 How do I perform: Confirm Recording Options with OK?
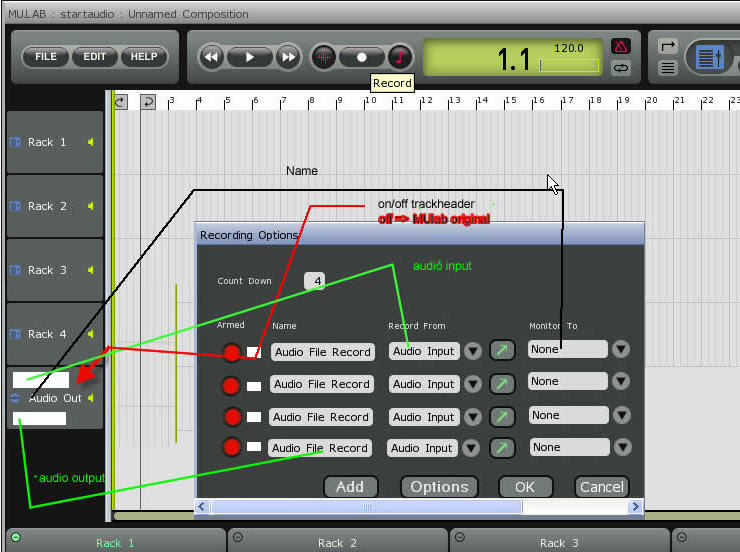pyautogui.click(x=525, y=486)
